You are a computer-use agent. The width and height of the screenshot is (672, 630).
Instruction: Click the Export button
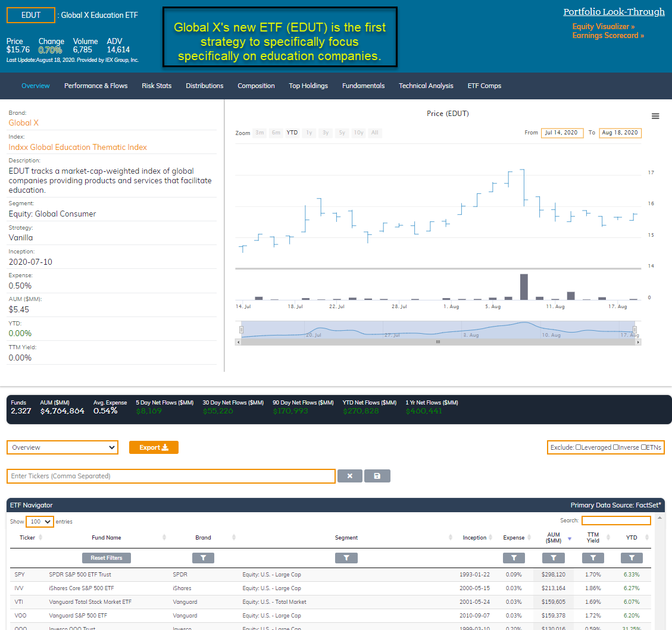[x=154, y=447]
